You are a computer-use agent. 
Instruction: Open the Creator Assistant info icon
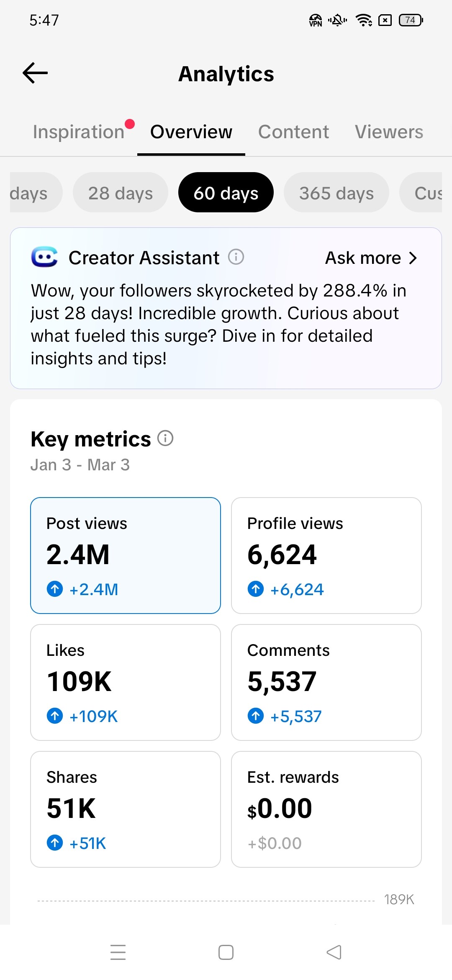click(236, 257)
